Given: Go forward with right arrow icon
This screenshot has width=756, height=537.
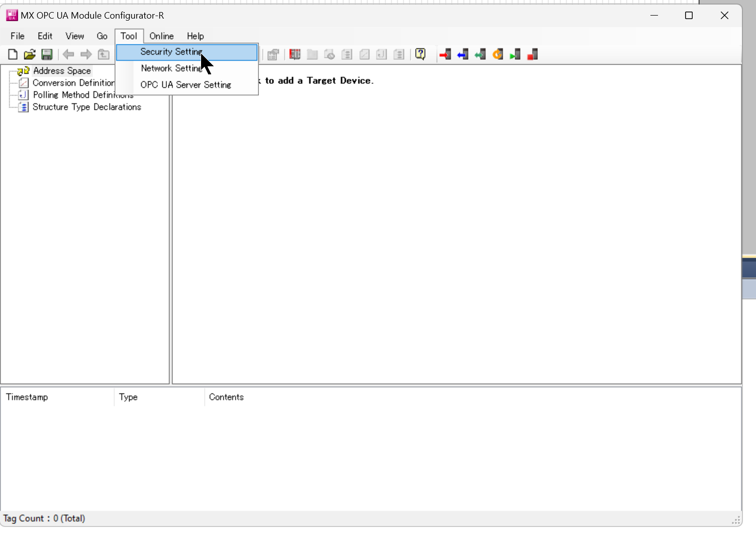Looking at the screenshot, I should [x=86, y=54].
